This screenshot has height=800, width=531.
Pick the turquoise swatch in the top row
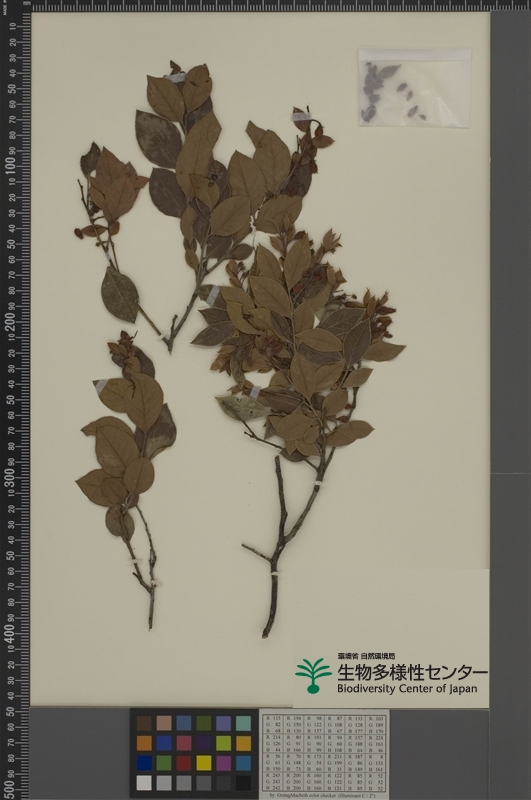pos(243,723)
